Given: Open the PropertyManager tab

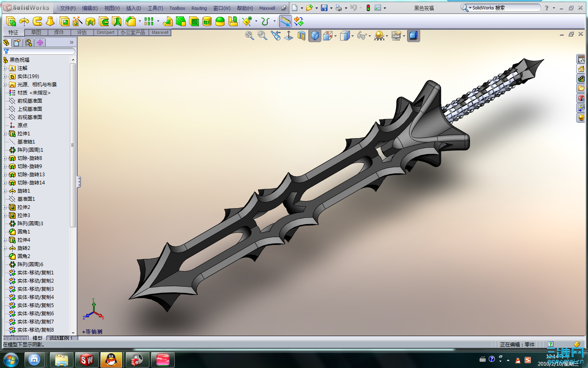Looking at the screenshot, I should click(x=17, y=43).
